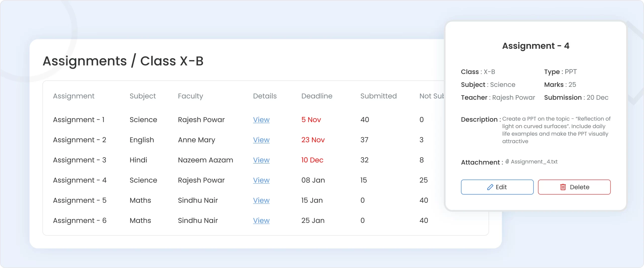This screenshot has width=644, height=268.
Task: View details of Assignment - 1
Action: pos(261,120)
